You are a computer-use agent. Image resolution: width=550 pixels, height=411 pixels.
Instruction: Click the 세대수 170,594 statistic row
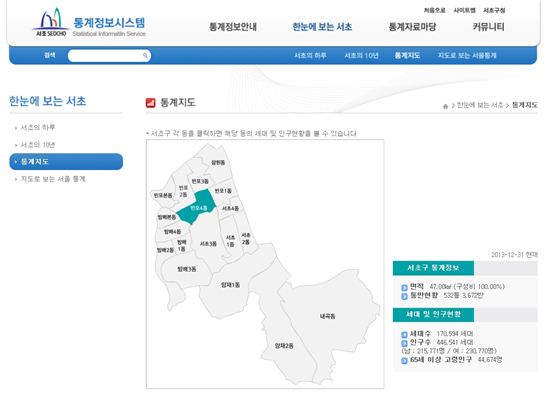437,333
